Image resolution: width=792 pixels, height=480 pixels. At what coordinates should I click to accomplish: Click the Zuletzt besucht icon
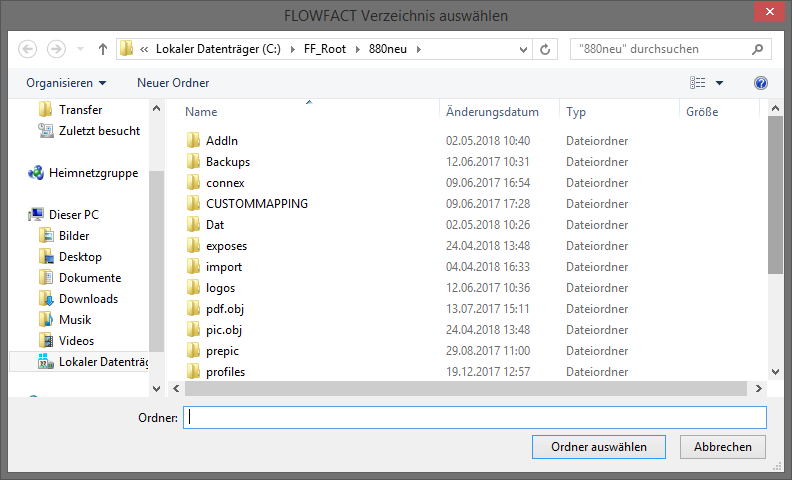[x=46, y=131]
